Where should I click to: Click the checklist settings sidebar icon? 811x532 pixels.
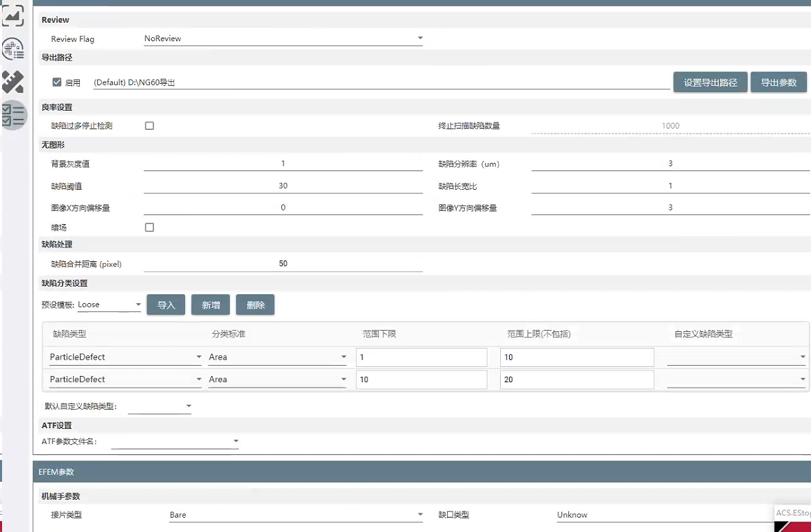(13, 114)
